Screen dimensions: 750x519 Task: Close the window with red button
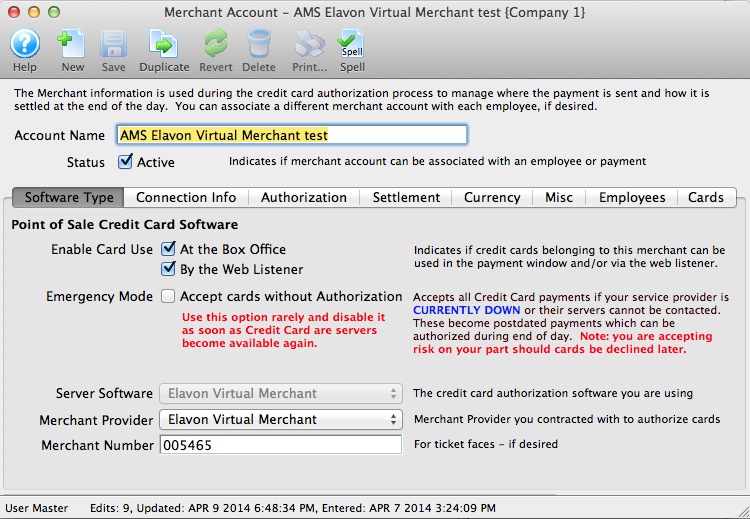[14, 12]
